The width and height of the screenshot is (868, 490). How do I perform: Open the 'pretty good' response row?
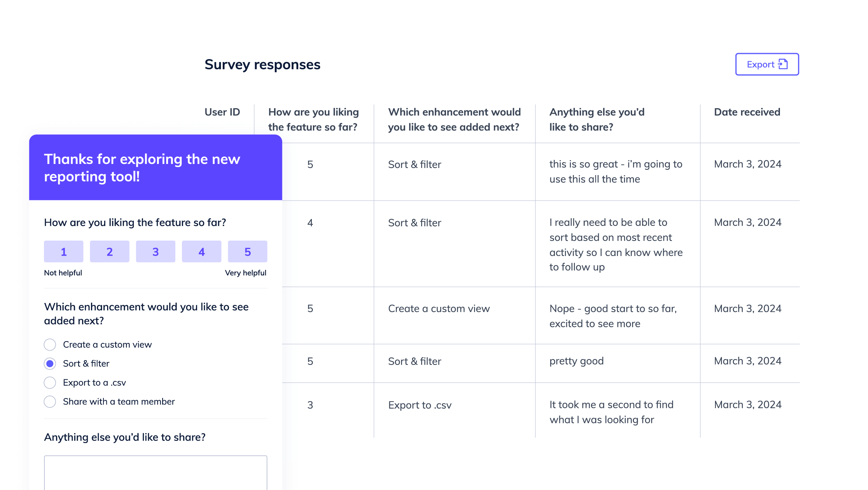tap(541, 363)
